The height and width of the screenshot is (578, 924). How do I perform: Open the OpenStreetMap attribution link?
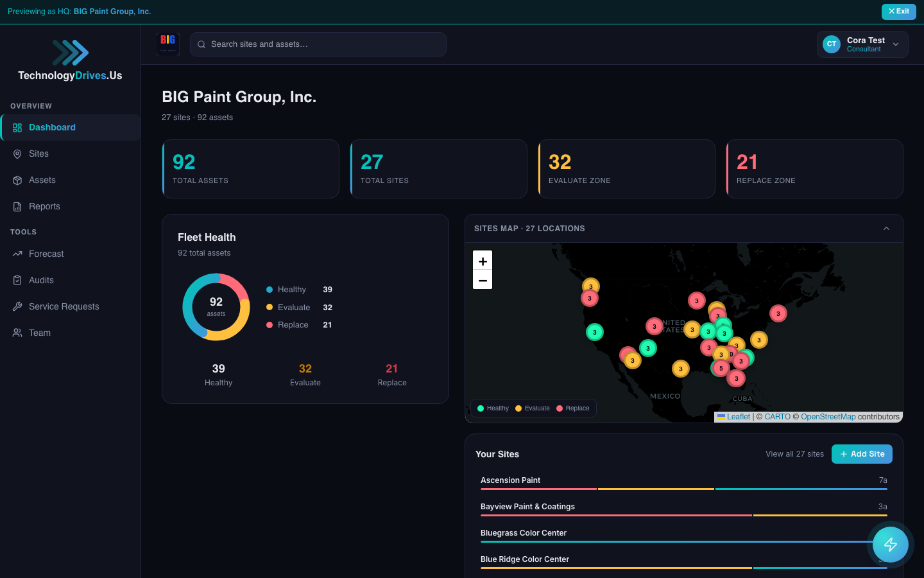828,417
